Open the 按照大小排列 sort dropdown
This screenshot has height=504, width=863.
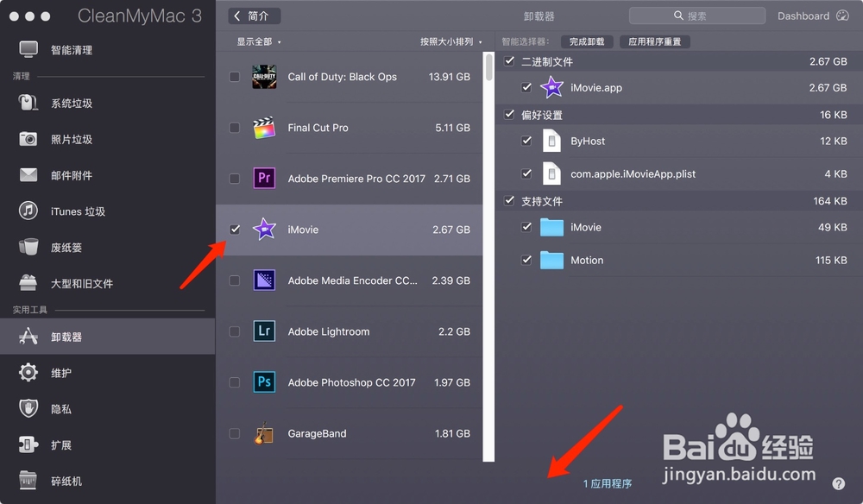[450, 41]
